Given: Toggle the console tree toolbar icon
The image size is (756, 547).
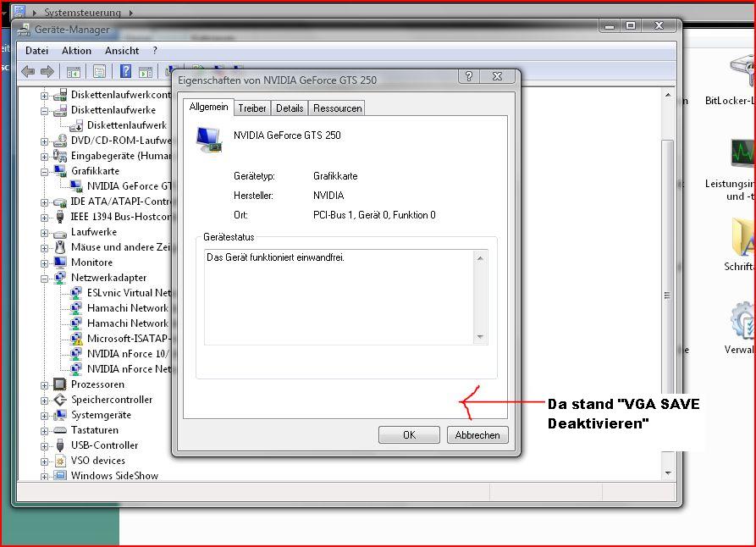Looking at the screenshot, I should tap(74, 72).
